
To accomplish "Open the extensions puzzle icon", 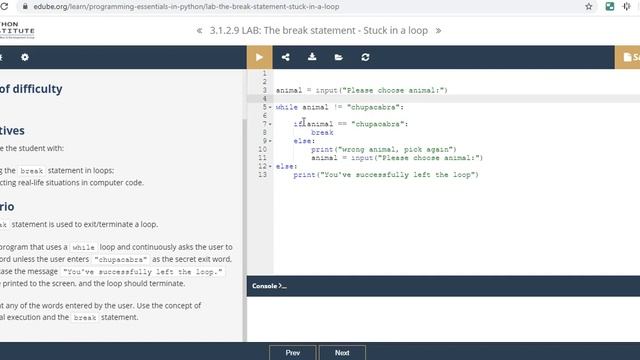I will pyautogui.click(x=627, y=7).
